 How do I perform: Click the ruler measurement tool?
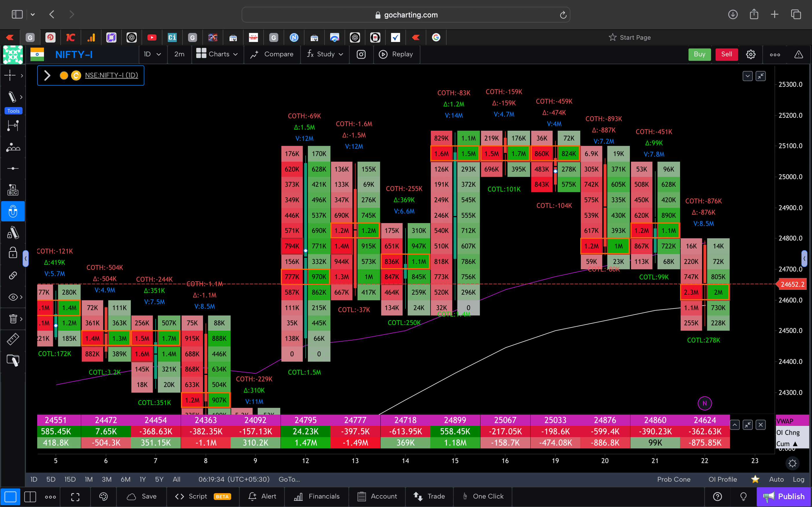(13, 339)
